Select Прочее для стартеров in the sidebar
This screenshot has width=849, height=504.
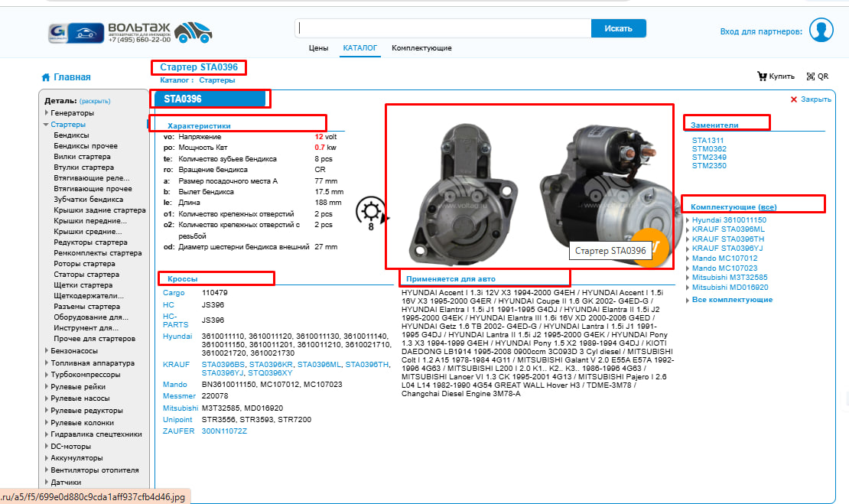click(x=95, y=338)
